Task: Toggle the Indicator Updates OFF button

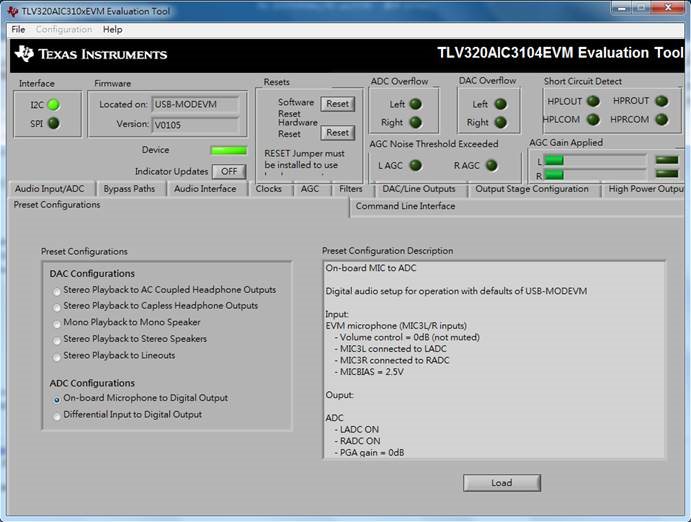Action: (229, 171)
